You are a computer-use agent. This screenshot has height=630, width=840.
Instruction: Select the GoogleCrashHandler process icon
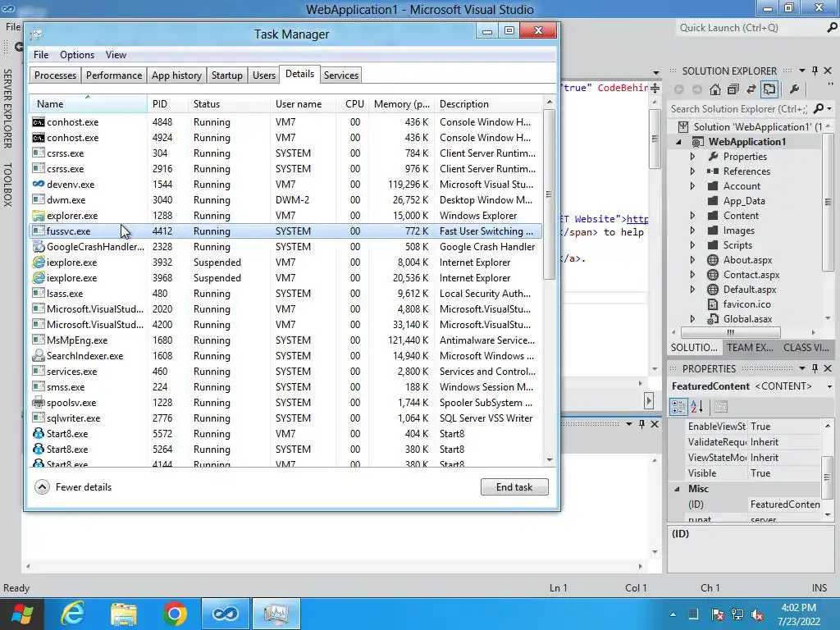click(x=38, y=246)
